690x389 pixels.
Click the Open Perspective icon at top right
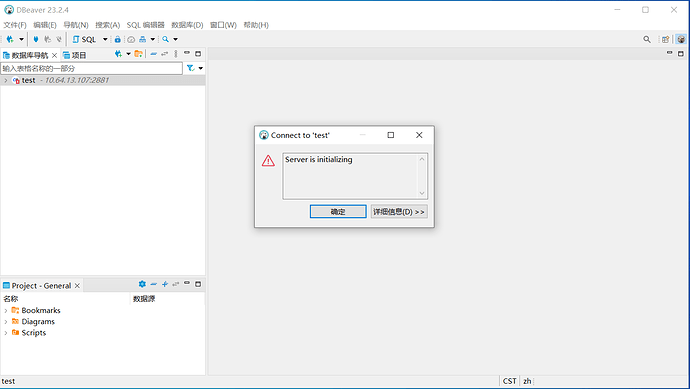[665, 39]
